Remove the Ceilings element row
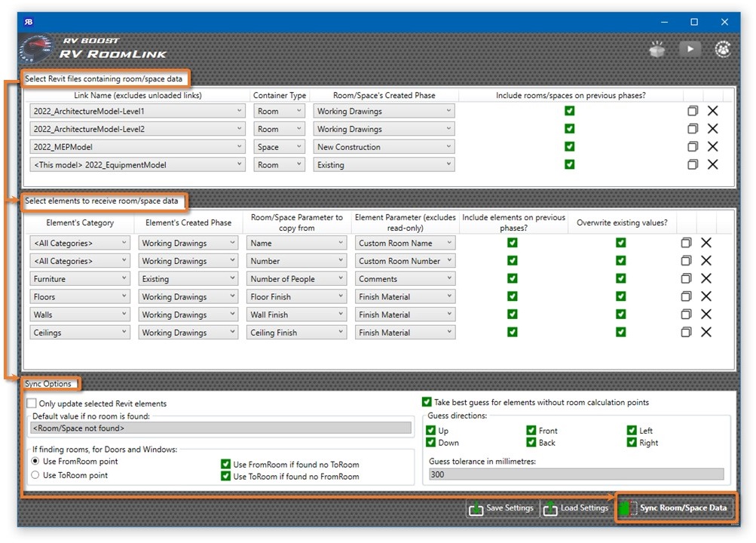The image size is (756, 543). (x=706, y=332)
